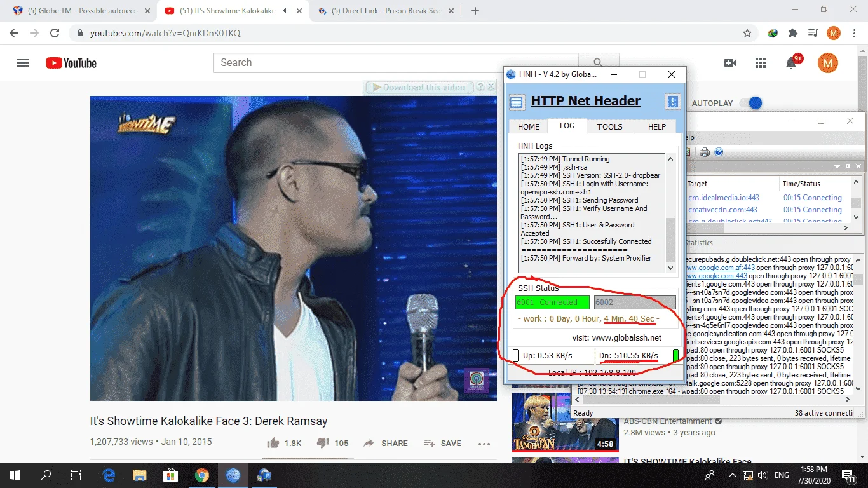Open more actions ellipsis under video
The width and height of the screenshot is (868, 488).
coord(484,444)
